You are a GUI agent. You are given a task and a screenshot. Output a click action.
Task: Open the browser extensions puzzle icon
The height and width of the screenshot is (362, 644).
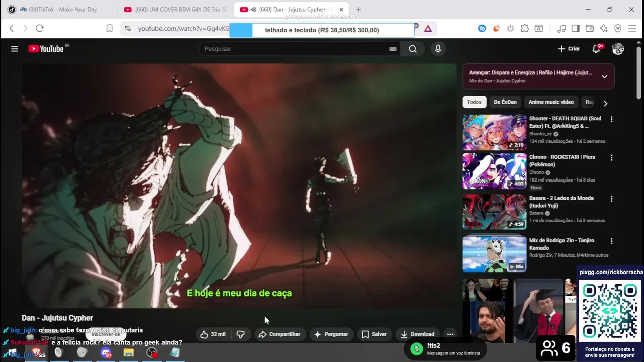click(524, 29)
